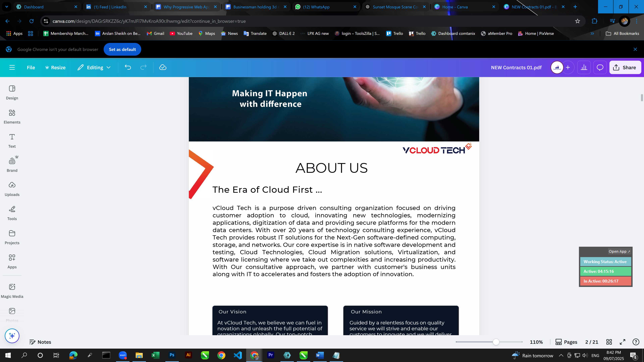
Task: Adjust the zoom slider handle
Action: click(x=496, y=342)
